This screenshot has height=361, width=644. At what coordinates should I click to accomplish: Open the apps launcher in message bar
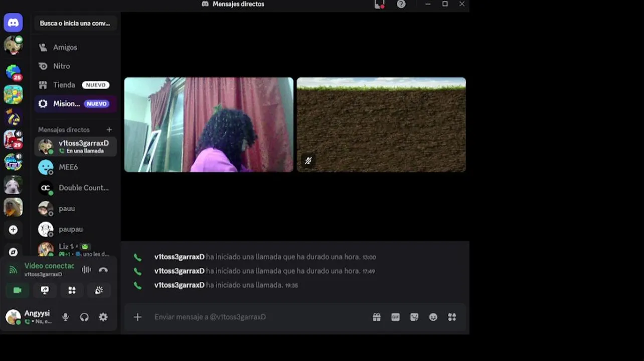[452, 317]
